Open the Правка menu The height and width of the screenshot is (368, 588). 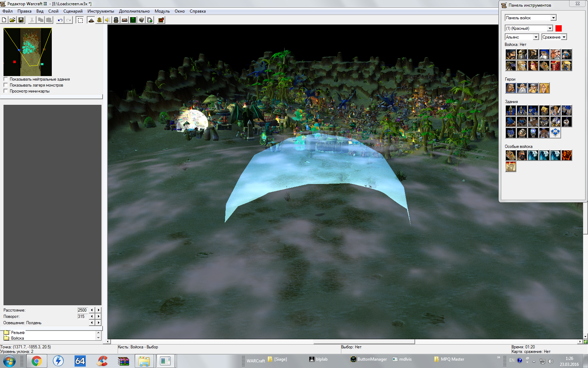[24, 11]
